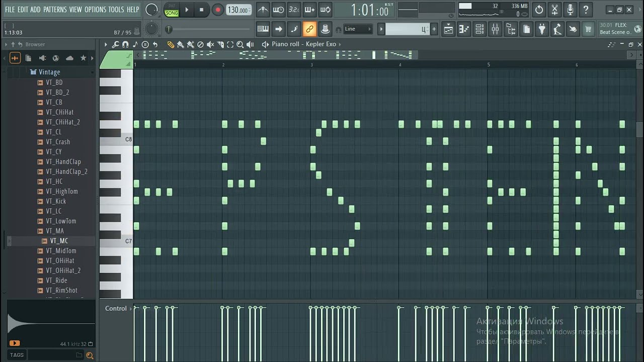The height and width of the screenshot is (362, 644).
Task: Open piano roll main menu arrow
Action: coord(106,44)
